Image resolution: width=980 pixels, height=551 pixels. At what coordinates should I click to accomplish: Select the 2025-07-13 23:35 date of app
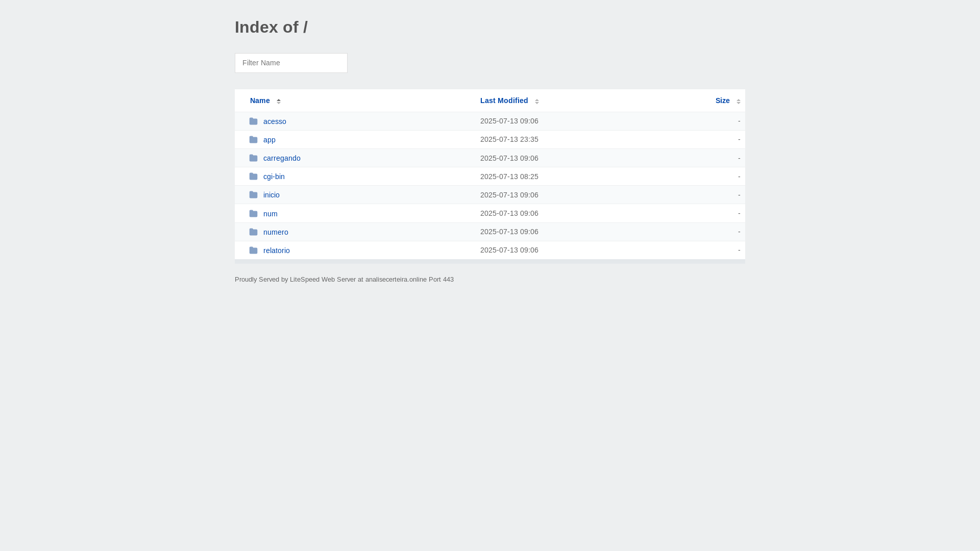click(x=509, y=139)
